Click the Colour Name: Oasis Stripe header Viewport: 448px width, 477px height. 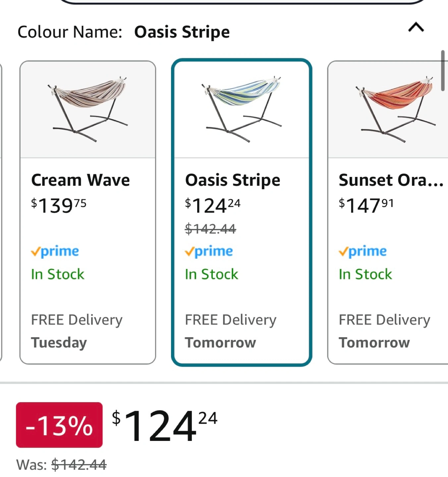coord(124,32)
